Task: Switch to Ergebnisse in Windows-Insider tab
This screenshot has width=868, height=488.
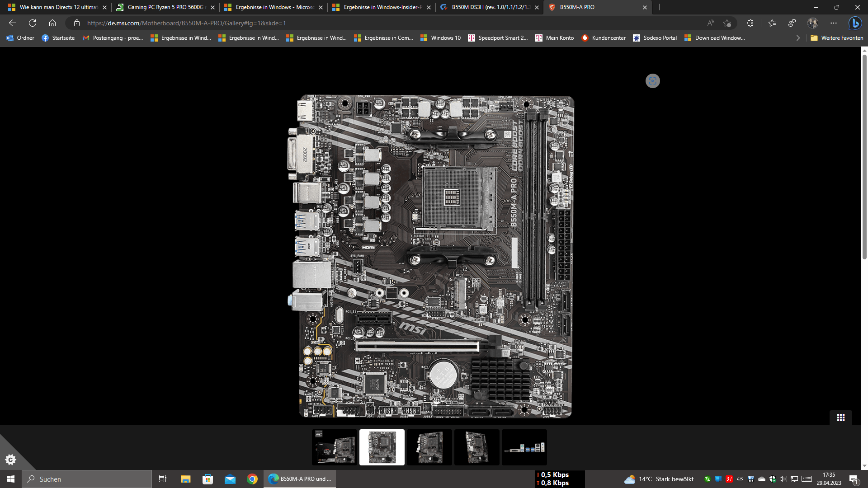Action: [381, 7]
